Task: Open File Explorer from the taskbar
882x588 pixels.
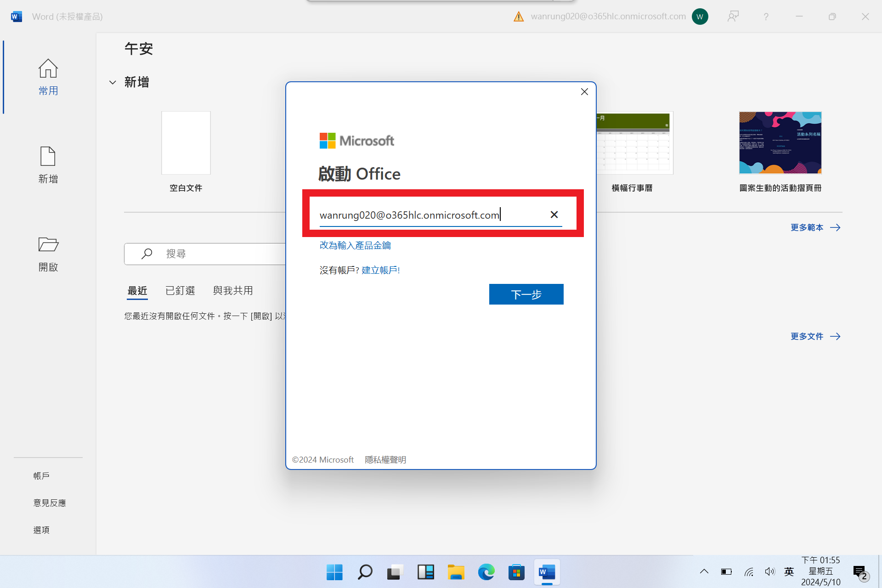Action: [456, 572]
